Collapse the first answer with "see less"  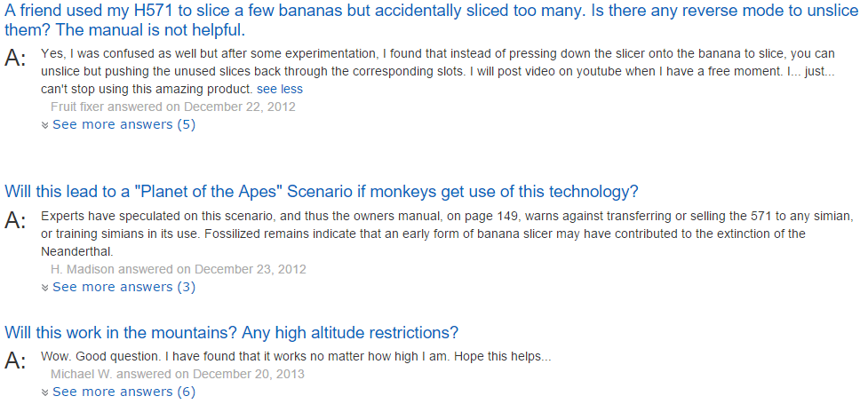coord(279,90)
